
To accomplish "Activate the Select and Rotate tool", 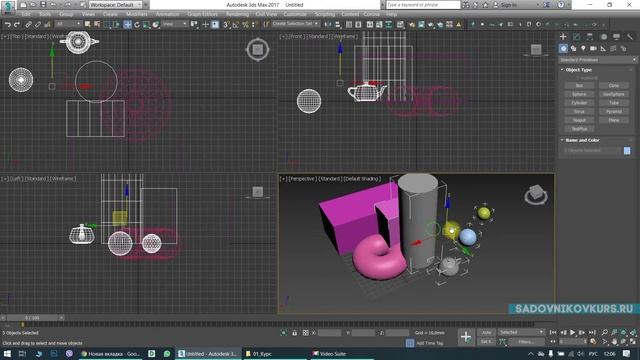I will 137,24.
